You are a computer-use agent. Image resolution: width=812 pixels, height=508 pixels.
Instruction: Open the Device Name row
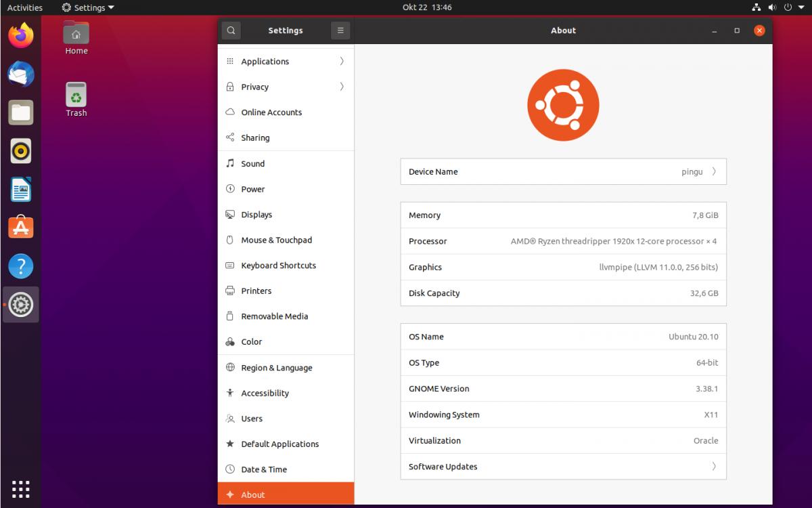tap(563, 172)
